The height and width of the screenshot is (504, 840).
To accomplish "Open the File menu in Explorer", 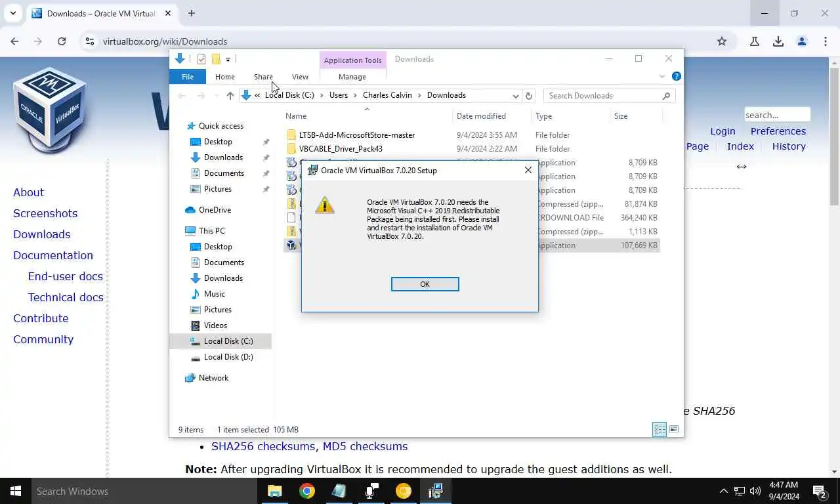I will click(x=187, y=77).
